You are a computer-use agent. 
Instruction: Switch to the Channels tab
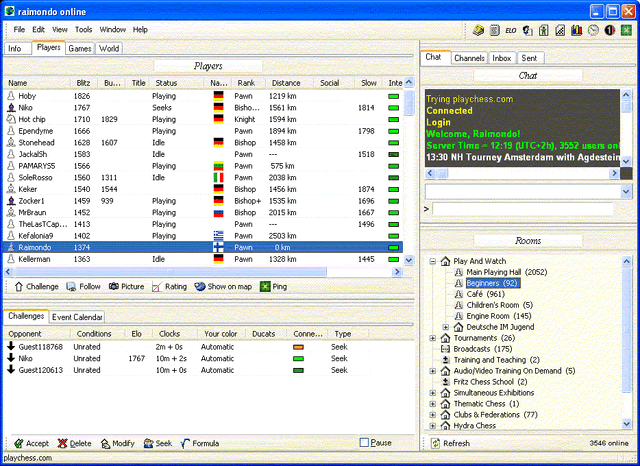click(x=469, y=58)
